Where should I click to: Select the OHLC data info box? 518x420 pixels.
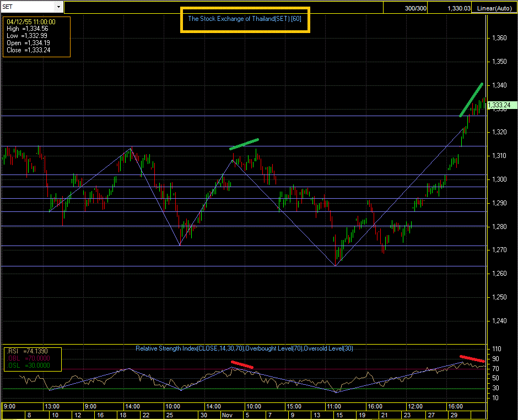(x=36, y=36)
